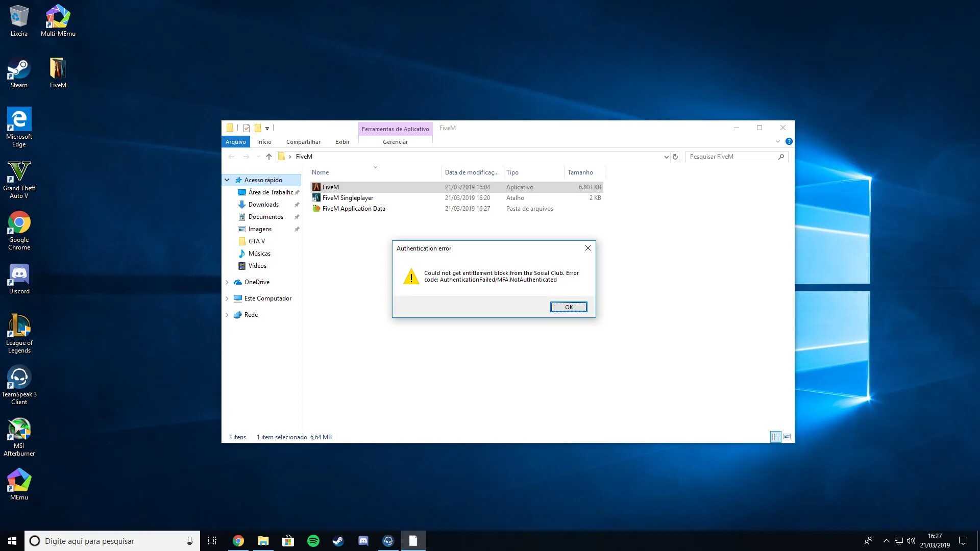
Task: Open the notification center icon
Action: coord(963,541)
